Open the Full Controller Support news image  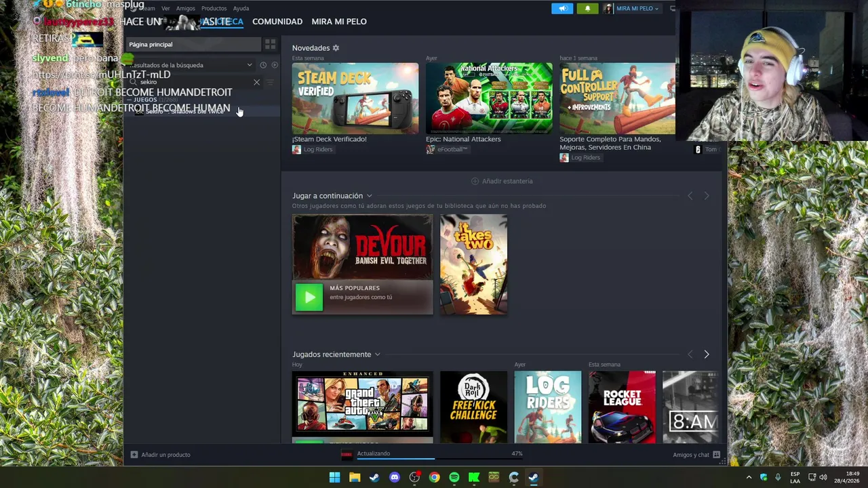tap(617, 98)
